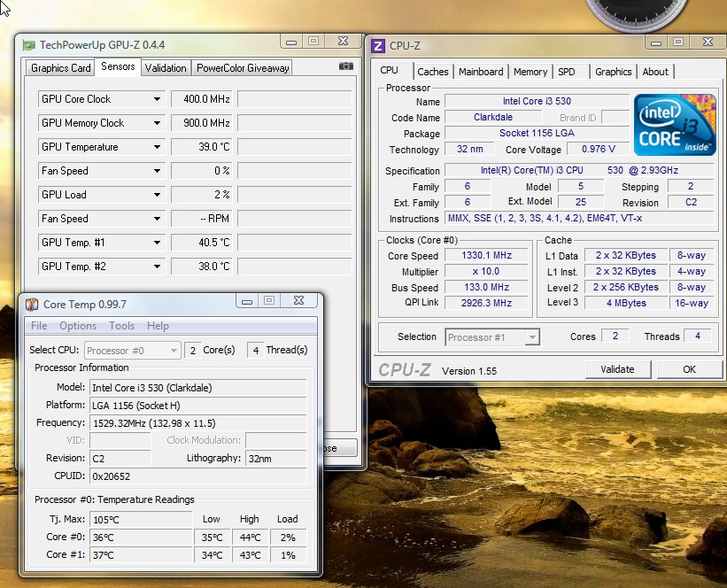This screenshot has height=588, width=727.
Task: Switch to the Graphics Card tab in GPU-Z
Action: [x=61, y=68]
